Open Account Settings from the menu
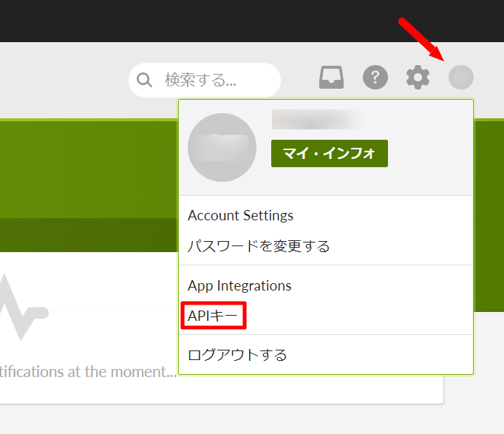This screenshot has width=504, height=434. pos(240,215)
